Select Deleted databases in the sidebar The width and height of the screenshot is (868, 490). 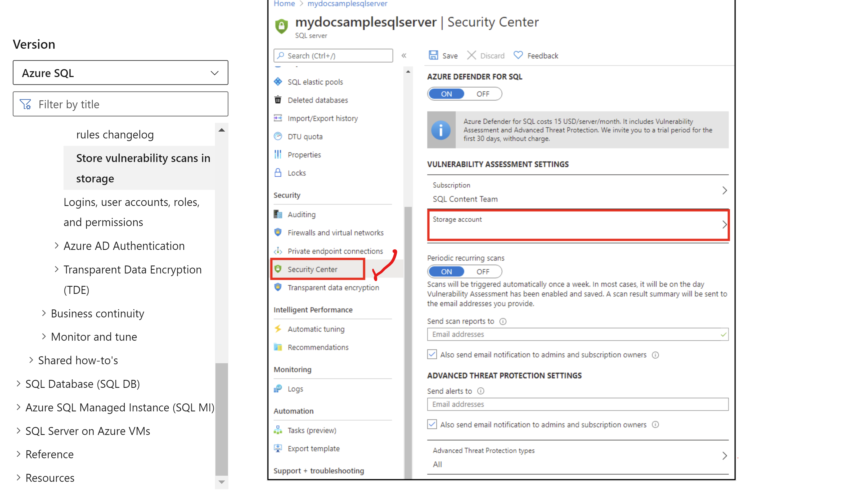pos(317,100)
